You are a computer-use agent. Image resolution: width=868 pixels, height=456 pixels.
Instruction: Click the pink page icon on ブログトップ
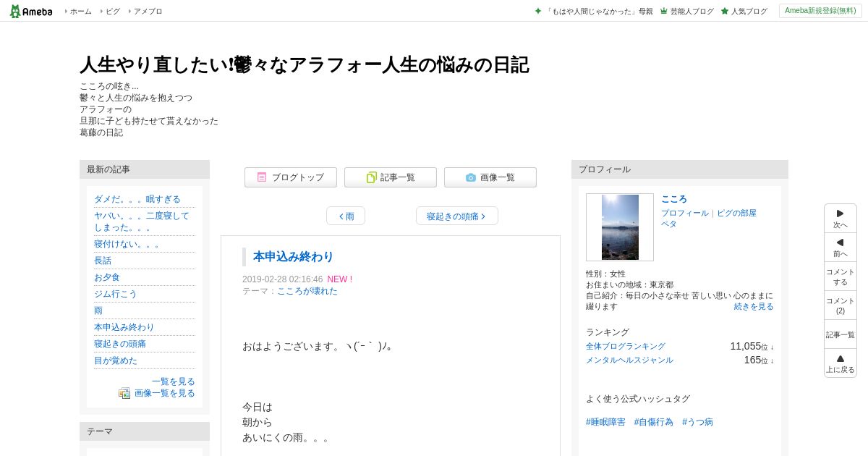[x=262, y=177]
